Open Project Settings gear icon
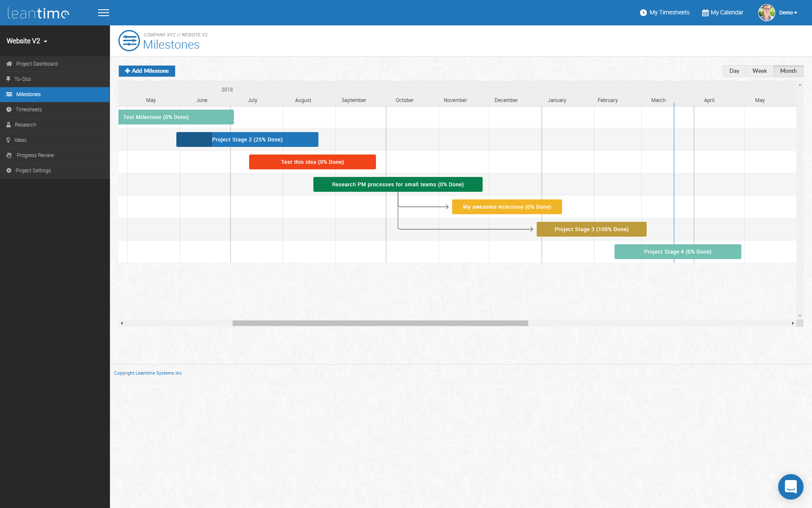Viewport: 812px width, 508px height. [9, 171]
